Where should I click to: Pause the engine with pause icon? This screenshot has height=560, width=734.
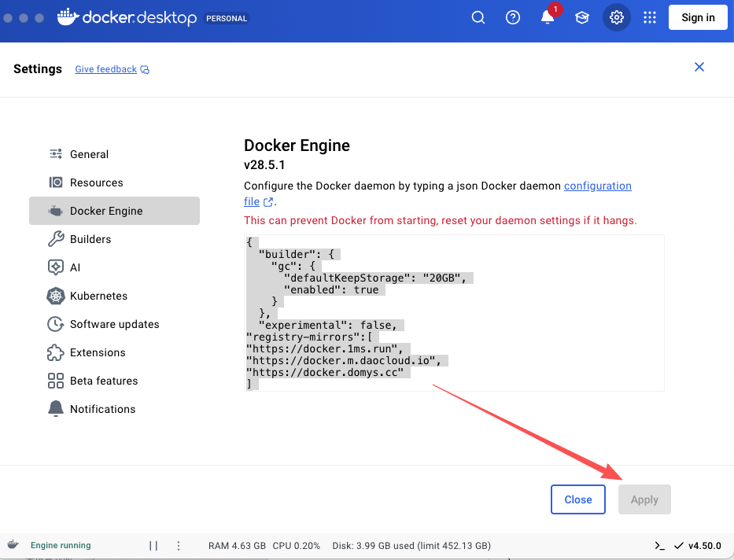tap(153, 546)
